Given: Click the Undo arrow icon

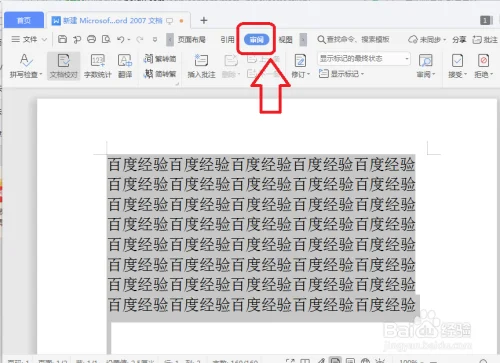Looking at the screenshot, I should [x=121, y=39].
